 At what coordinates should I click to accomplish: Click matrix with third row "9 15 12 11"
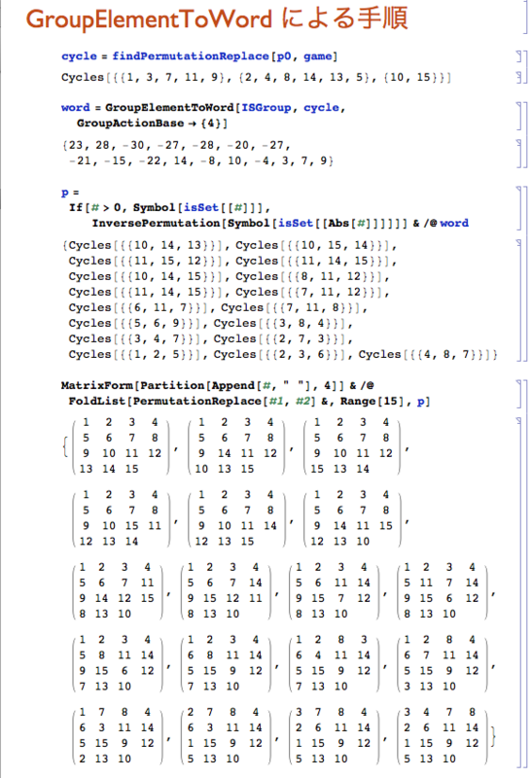click(226, 590)
